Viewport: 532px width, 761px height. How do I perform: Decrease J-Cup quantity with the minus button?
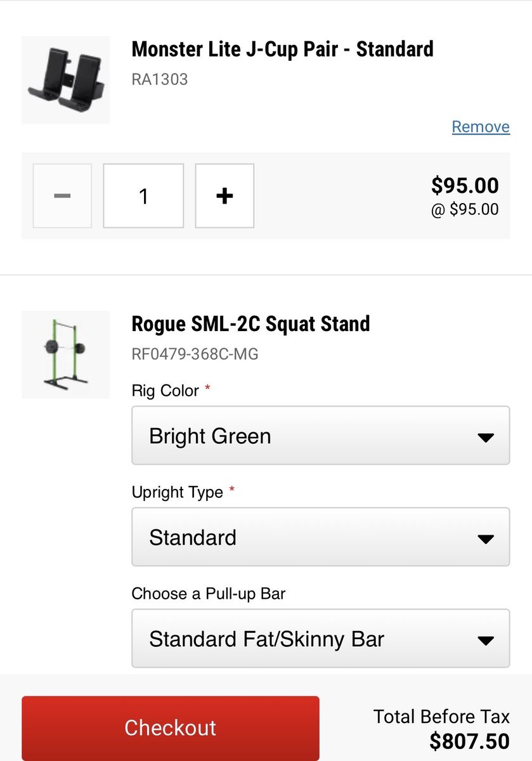click(x=62, y=196)
